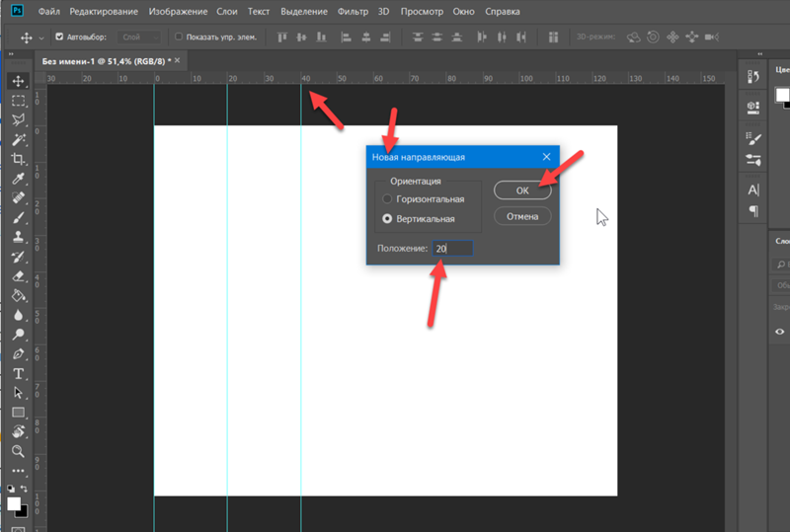
Task: Select the Horizontal Type tool
Action: pos(18,373)
